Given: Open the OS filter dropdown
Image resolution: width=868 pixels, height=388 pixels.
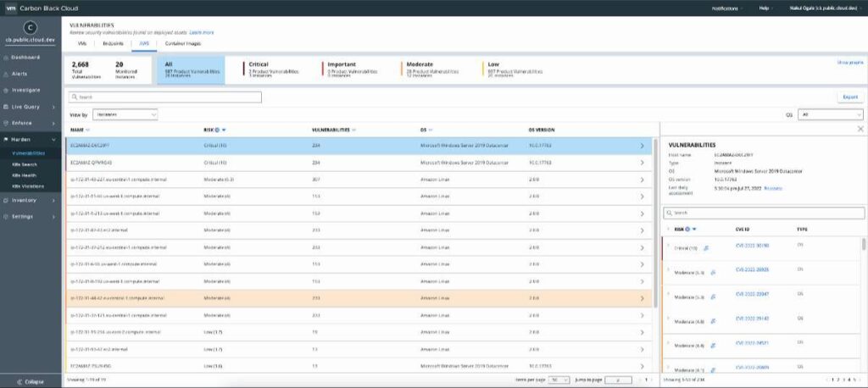Looking at the screenshot, I should pyautogui.click(x=831, y=114).
